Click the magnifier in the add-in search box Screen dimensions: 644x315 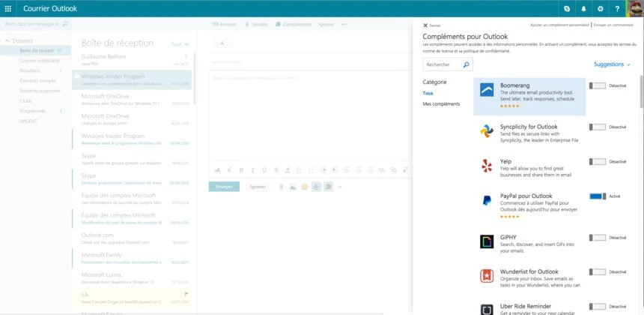click(466, 64)
